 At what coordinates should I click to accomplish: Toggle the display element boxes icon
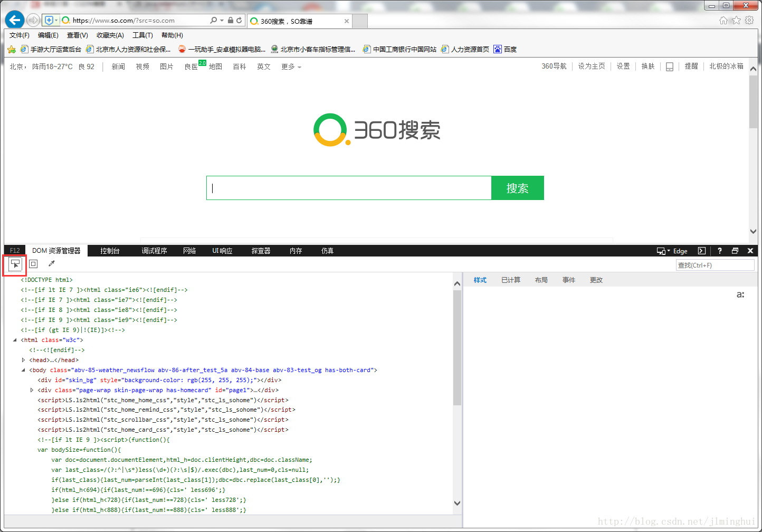pyautogui.click(x=33, y=264)
